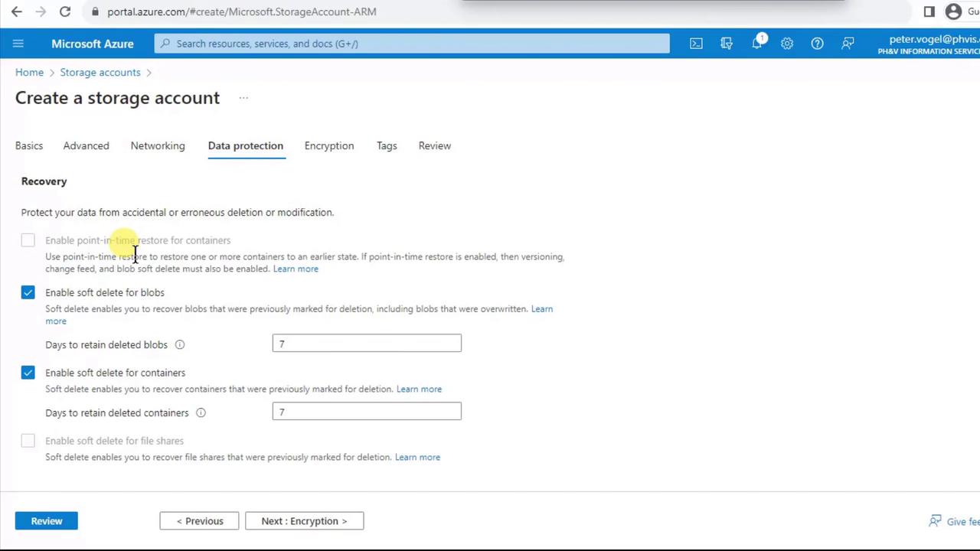Open the Azure portal hamburger menu
This screenshot has height=551, width=980.
(18, 44)
